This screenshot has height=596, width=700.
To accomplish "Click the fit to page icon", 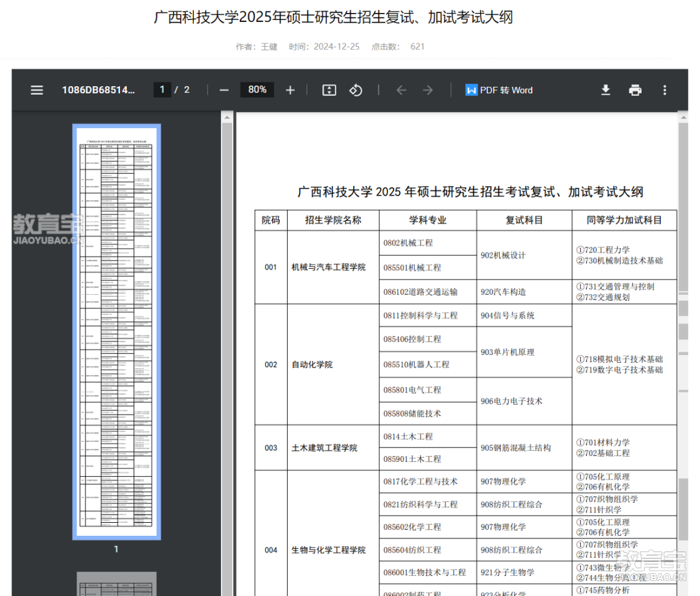I will coord(329,90).
